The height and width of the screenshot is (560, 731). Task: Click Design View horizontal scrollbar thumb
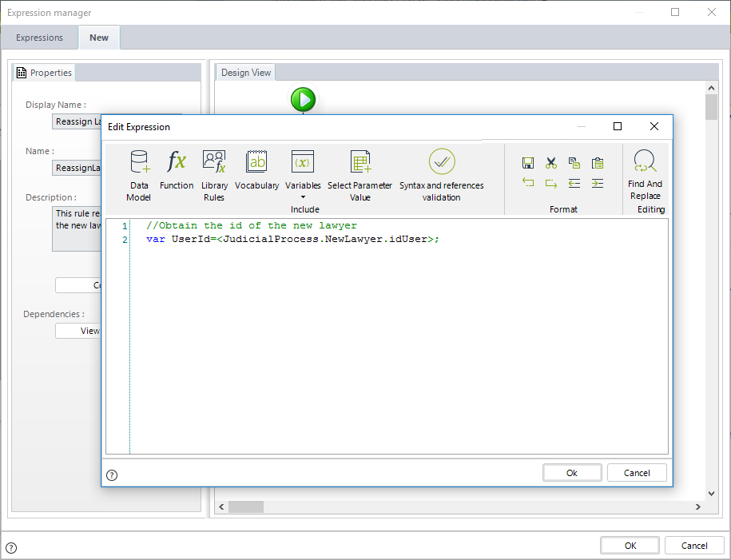point(246,506)
